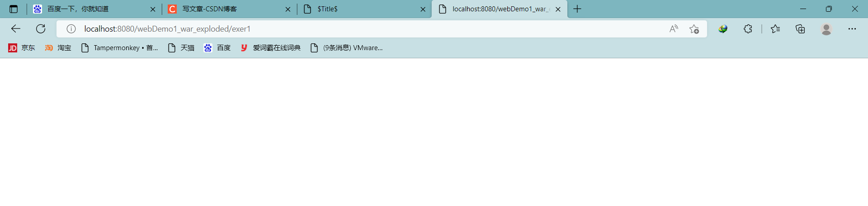Open Settings and more menu
Viewport: 868px width, 206px height.
pyautogui.click(x=852, y=29)
